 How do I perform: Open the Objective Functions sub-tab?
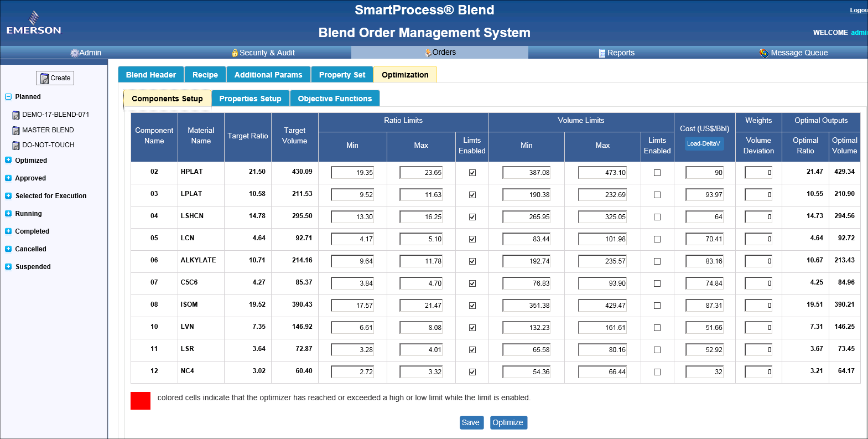335,99
